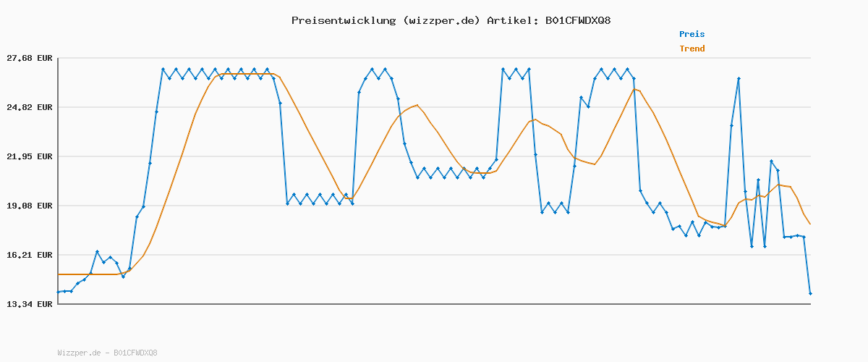Select the first blue price point at far left
Viewport: 868px width, 362px height.
(59, 292)
